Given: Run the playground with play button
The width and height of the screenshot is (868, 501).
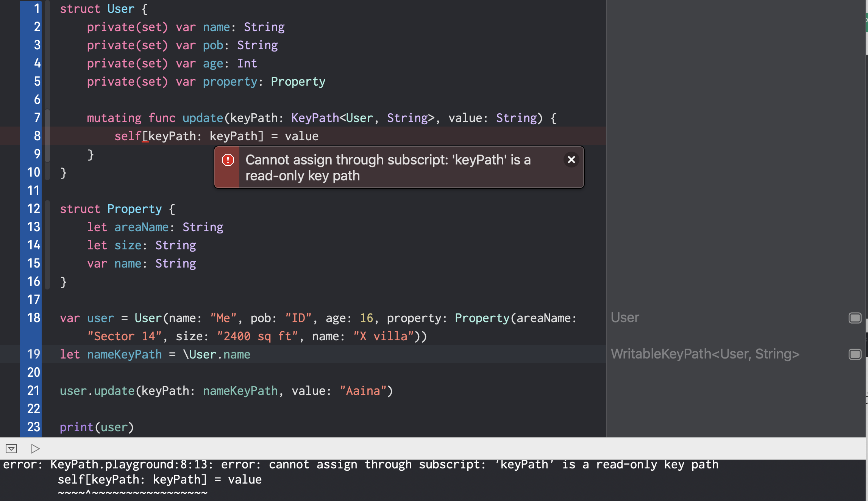Looking at the screenshot, I should click(35, 449).
